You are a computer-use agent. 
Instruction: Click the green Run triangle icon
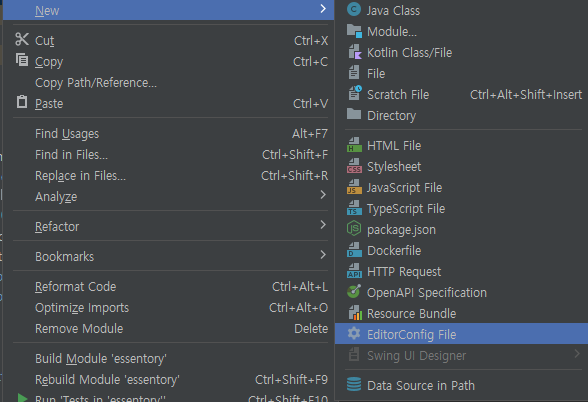[x=22, y=398]
